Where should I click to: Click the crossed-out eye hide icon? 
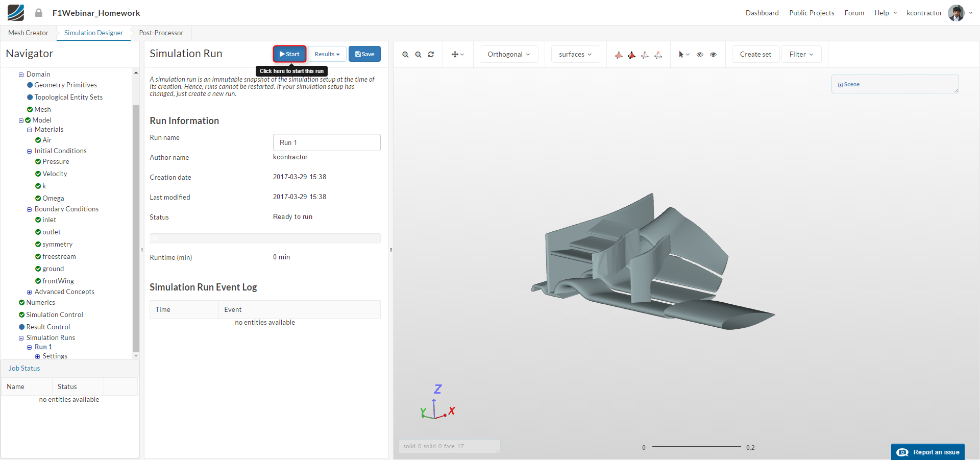(x=700, y=55)
